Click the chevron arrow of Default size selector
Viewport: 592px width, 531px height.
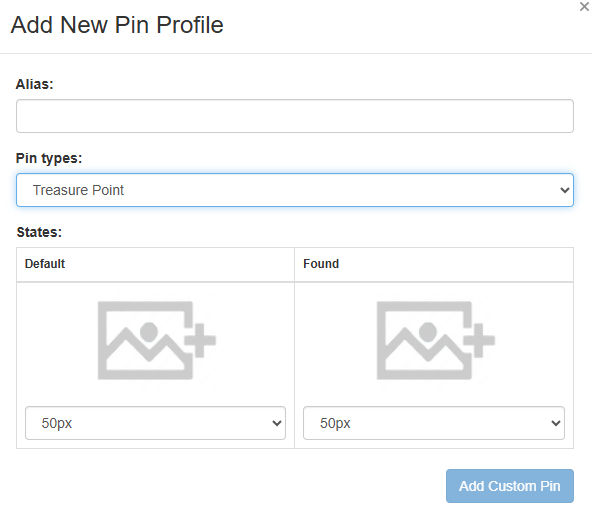click(277, 423)
